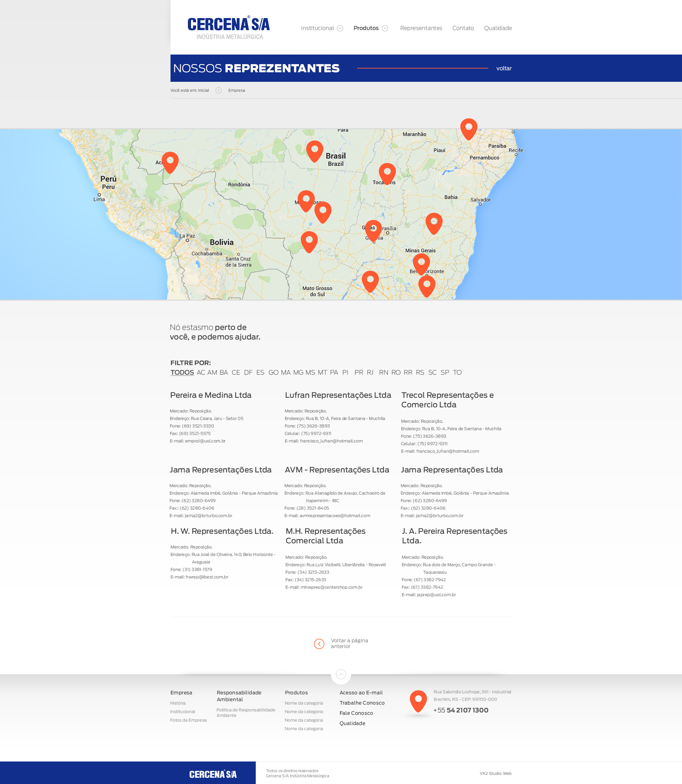Select the TODOS filter
Screen dimensions: 682x784
coord(182,373)
